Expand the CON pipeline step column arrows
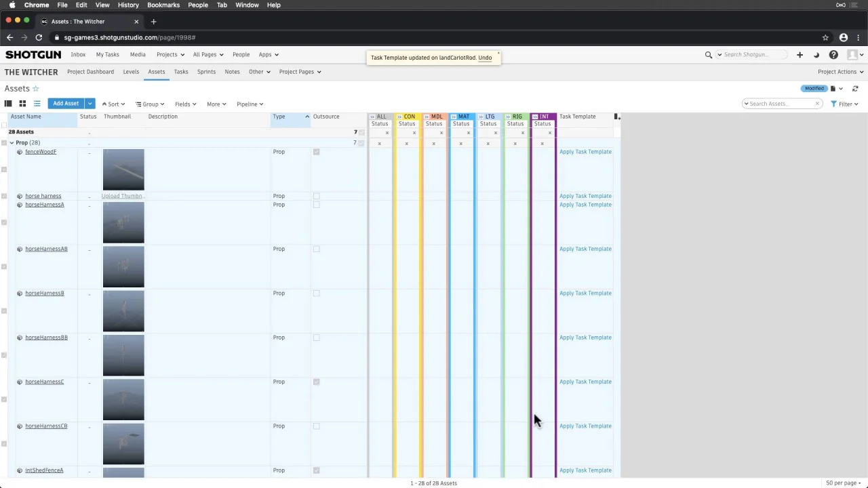The width and height of the screenshot is (868, 488). tap(399, 117)
